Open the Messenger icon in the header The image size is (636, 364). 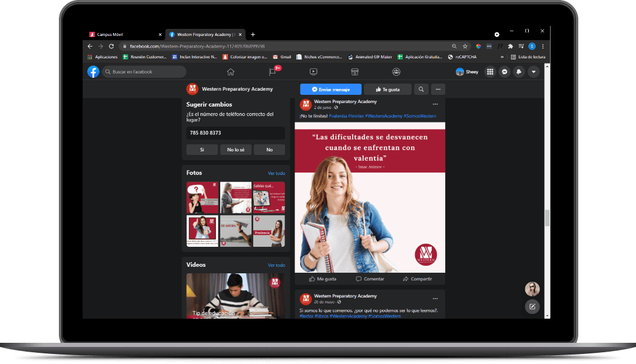point(505,72)
